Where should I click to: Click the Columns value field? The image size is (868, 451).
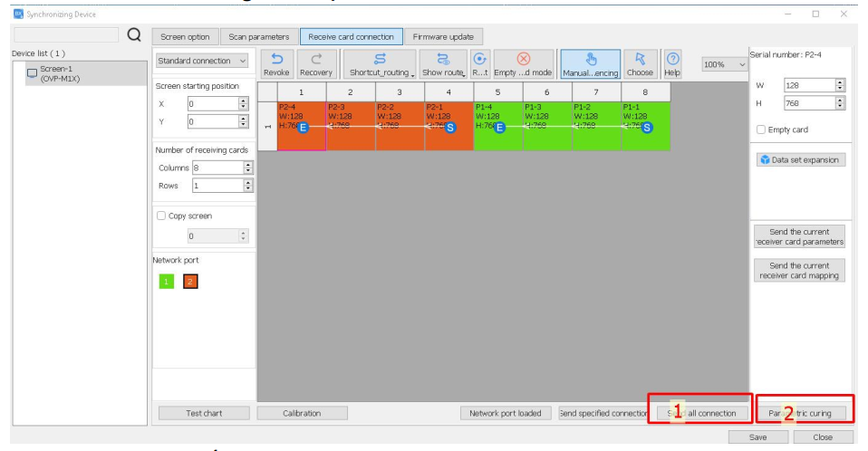tap(217, 168)
